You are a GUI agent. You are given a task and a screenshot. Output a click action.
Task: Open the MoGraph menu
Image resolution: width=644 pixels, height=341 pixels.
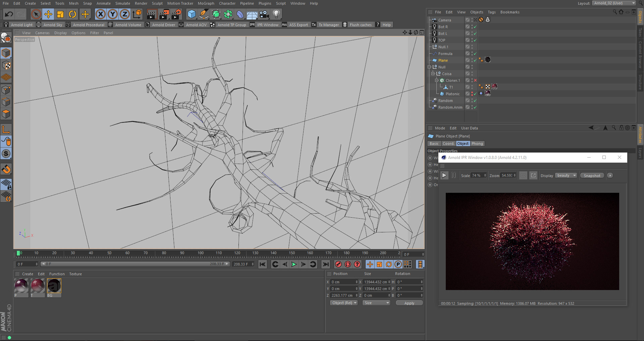206,3
